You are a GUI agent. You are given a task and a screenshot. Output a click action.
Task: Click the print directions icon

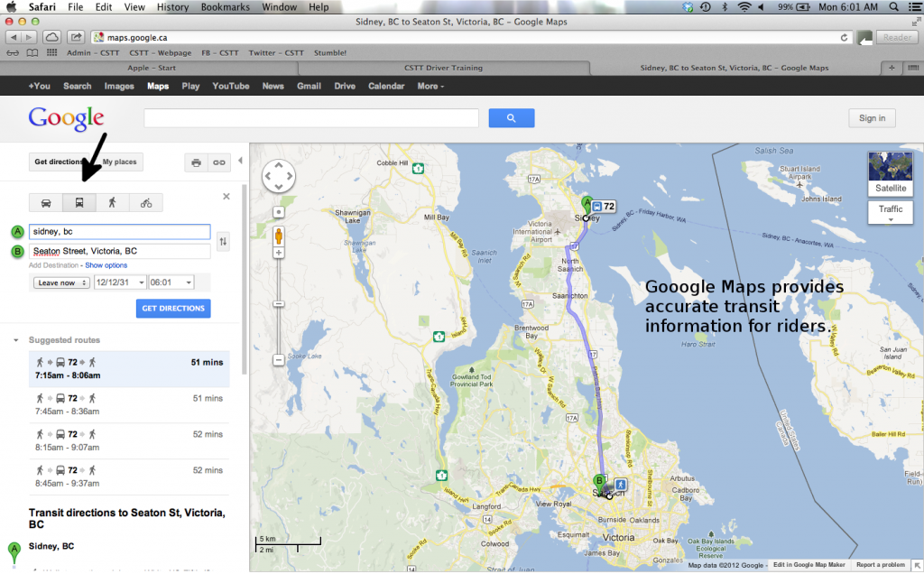point(196,162)
